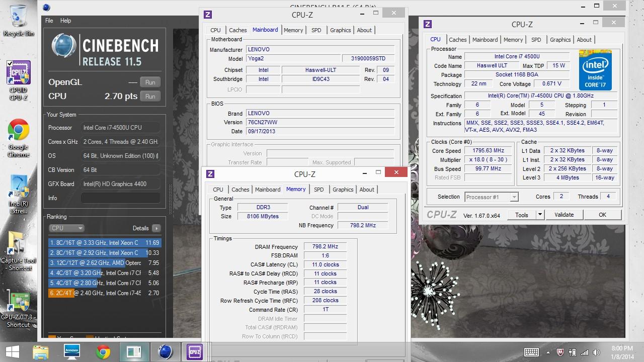The height and width of the screenshot is (362, 644).
Task: Open Chrome from the taskbar
Action: 103,351
